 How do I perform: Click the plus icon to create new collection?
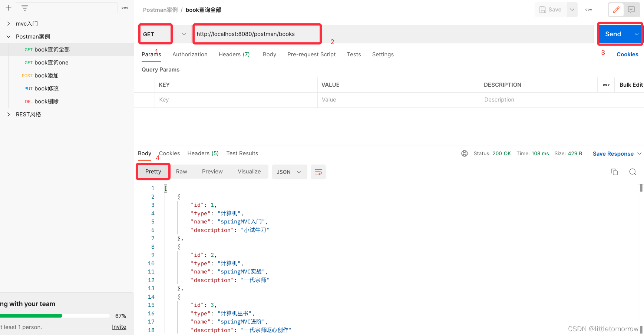coord(9,8)
